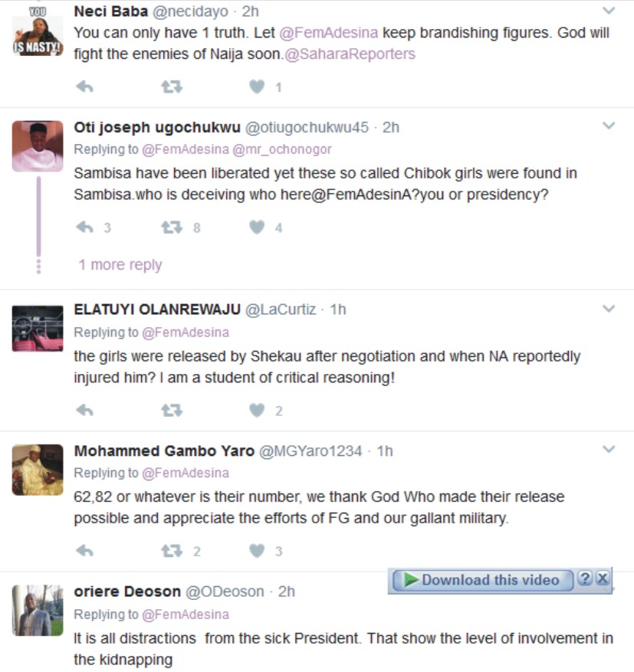Viewport: 634px width, 672px height.
Task: Retweet Neci Baba's tweet
Action: 172,87
